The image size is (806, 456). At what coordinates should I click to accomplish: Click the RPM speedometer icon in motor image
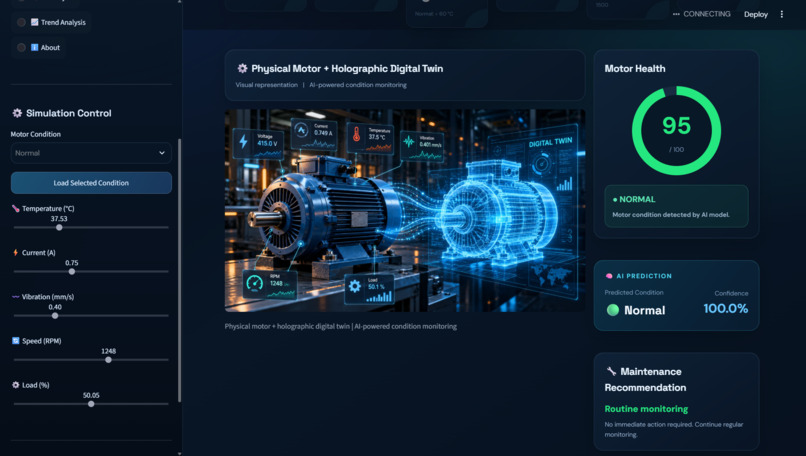tap(255, 283)
